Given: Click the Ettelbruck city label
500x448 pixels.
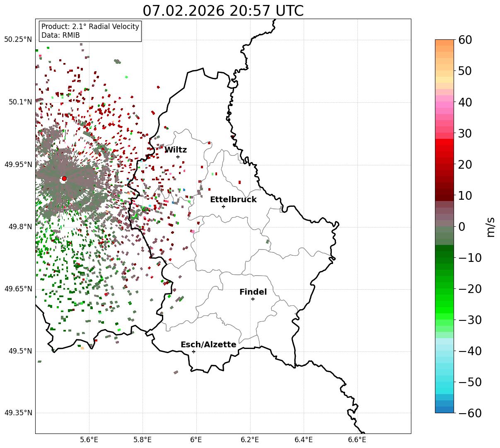Looking at the screenshot, I should point(233,200).
